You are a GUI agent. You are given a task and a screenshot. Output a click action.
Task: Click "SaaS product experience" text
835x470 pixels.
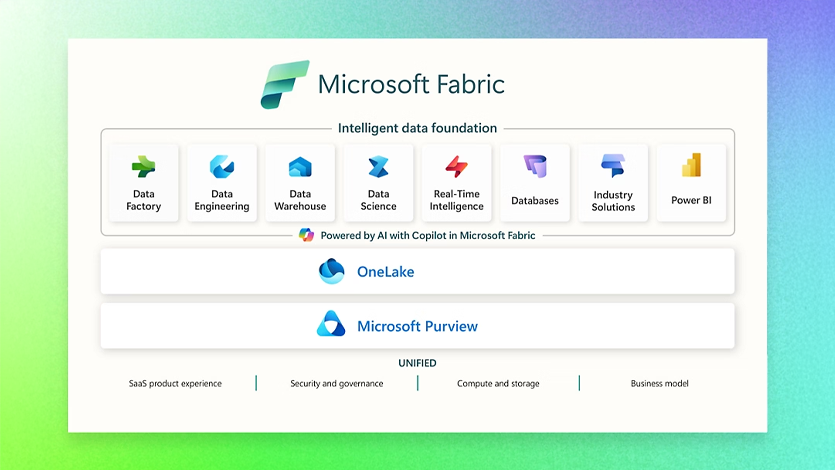(x=175, y=383)
